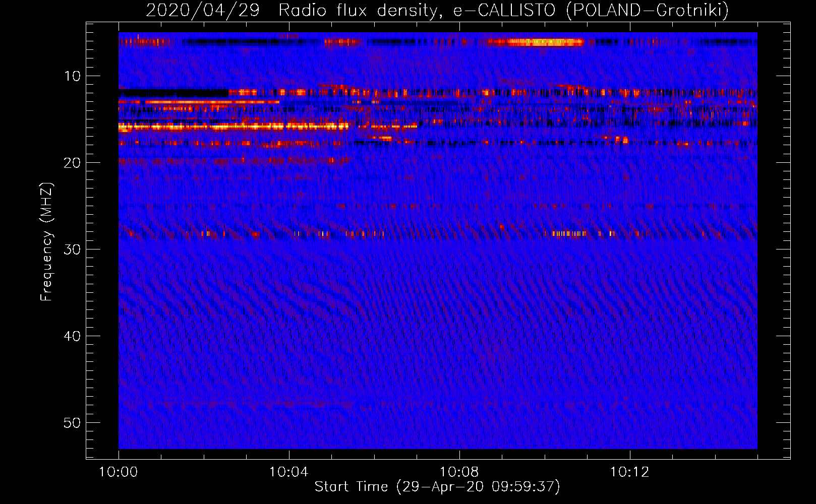Screen dimensions: 816x504
Task: Click the '10:00' time tick label
Action: click(x=119, y=472)
